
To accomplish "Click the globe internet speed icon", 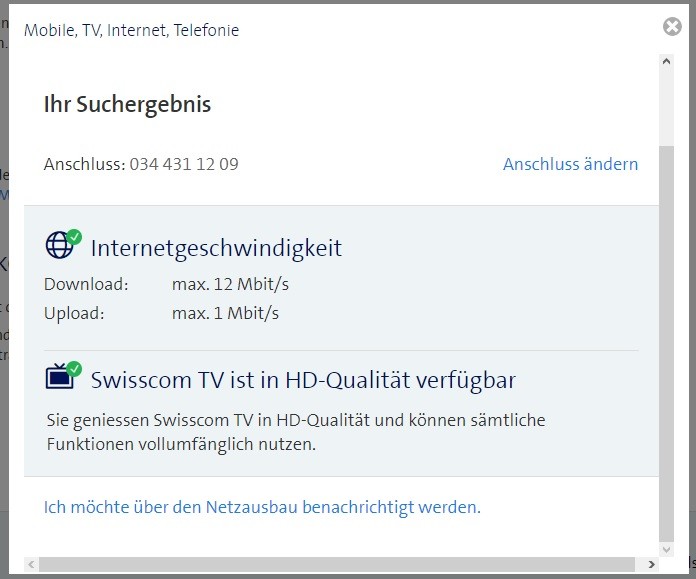I will click(63, 244).
